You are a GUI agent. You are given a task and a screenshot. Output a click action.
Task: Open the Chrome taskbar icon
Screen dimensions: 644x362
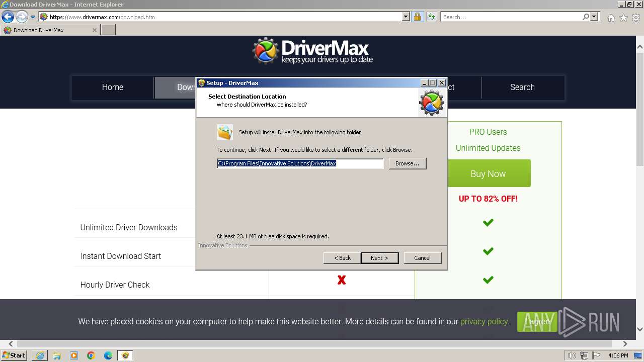coord(91,355)
